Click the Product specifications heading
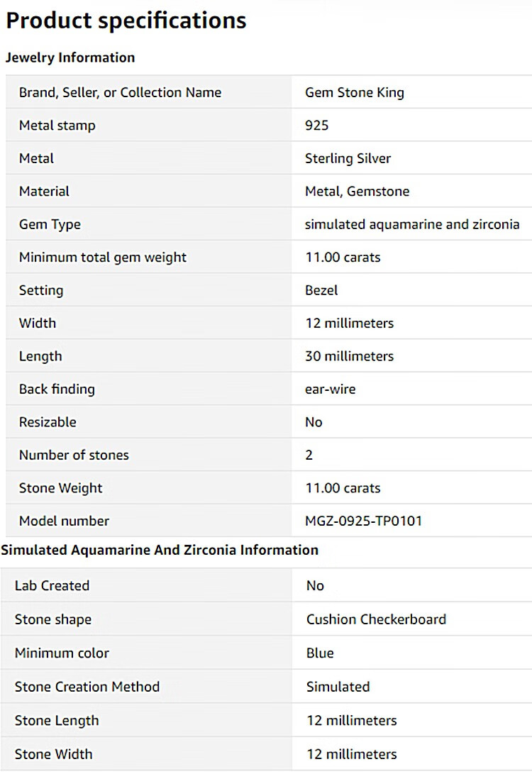 [x=126, y=21]
